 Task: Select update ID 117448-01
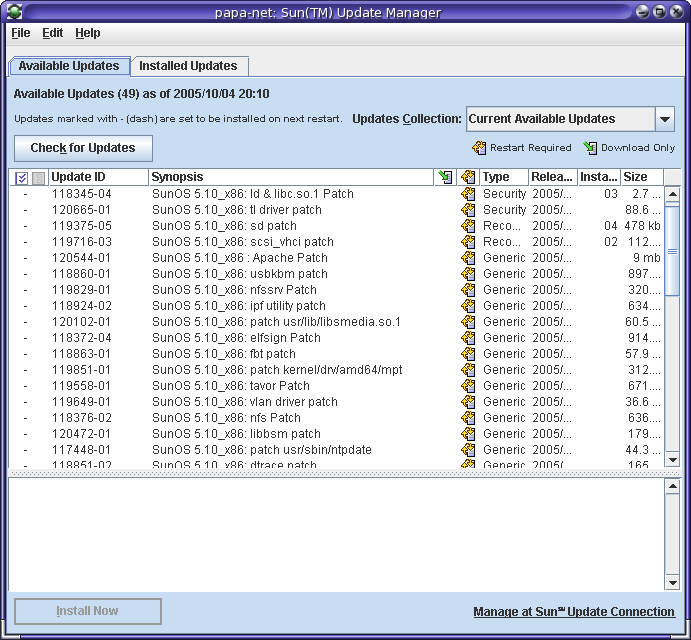pos(81,450)
